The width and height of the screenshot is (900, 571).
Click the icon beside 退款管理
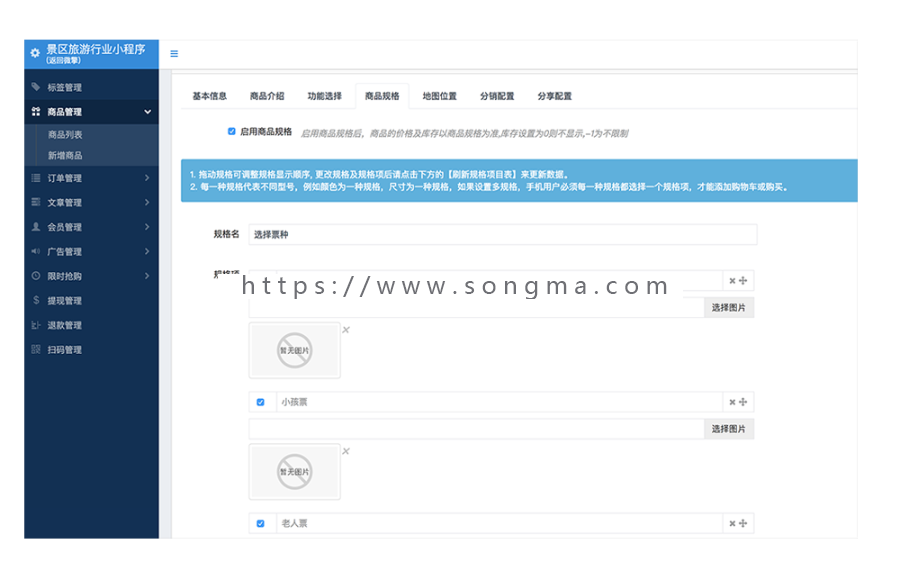click(36, 325)
